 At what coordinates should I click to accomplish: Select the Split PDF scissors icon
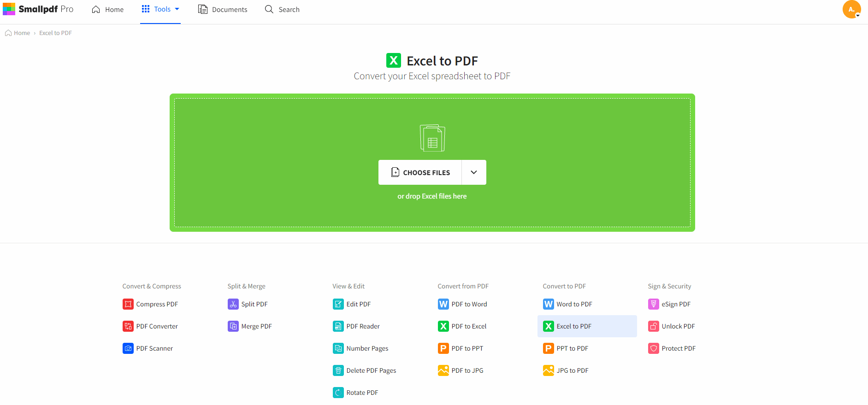pos(233,304)
